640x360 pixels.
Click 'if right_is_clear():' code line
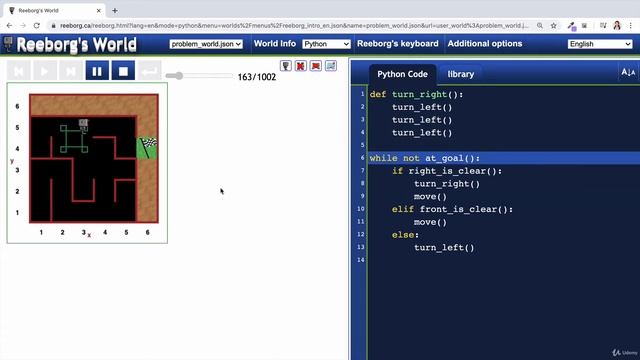[447, 171]
